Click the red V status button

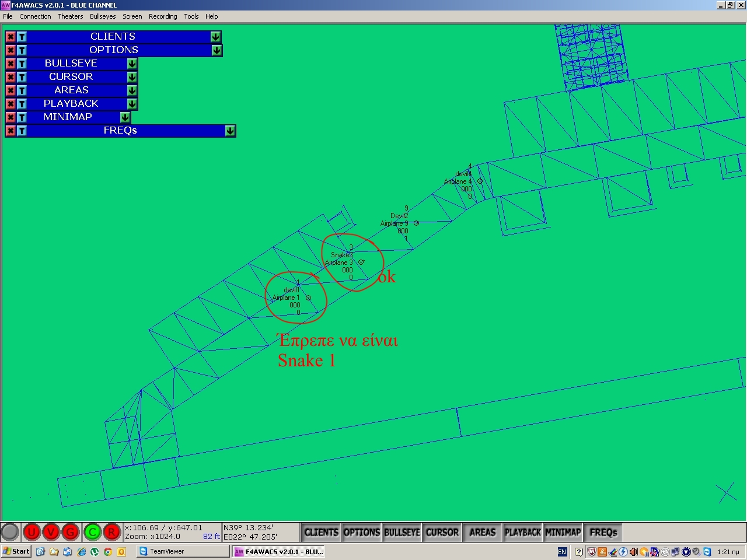(51, 532)
